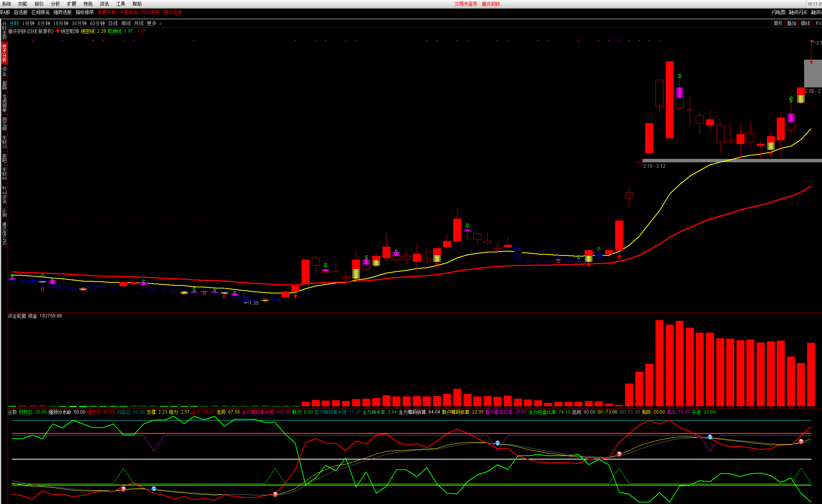Click the red 我要牛股 link
Viewport: 822px width, 504px height.
107,12
